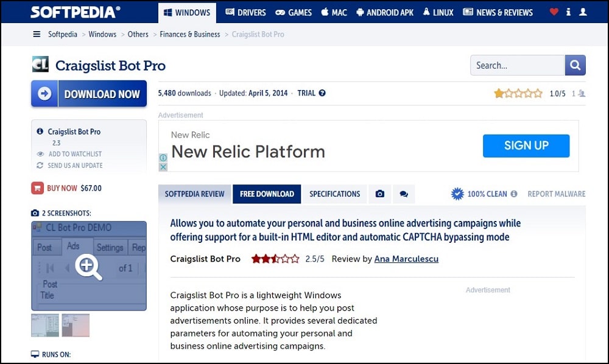Screen dimensions: 609x364
Task: Open the Drivers section
Action: (246, 12)
